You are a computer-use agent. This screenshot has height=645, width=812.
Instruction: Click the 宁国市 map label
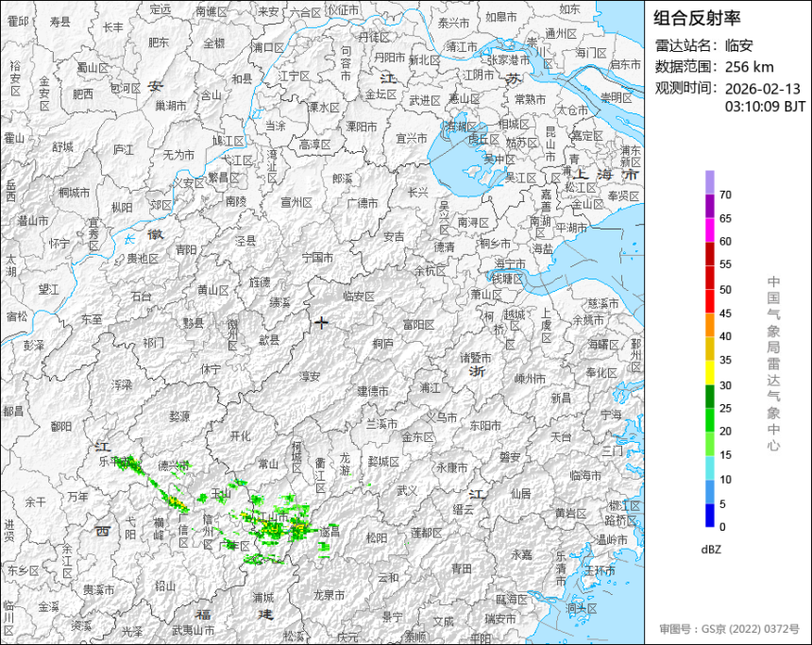click(317, 257)
